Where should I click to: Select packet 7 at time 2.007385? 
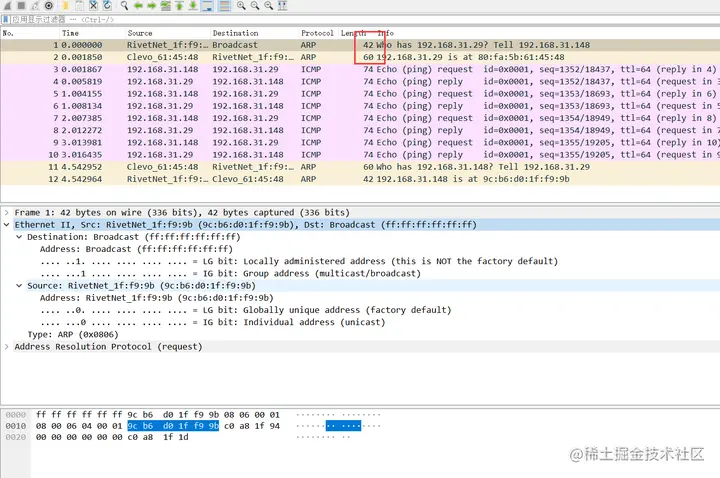(x=360, y=118)
